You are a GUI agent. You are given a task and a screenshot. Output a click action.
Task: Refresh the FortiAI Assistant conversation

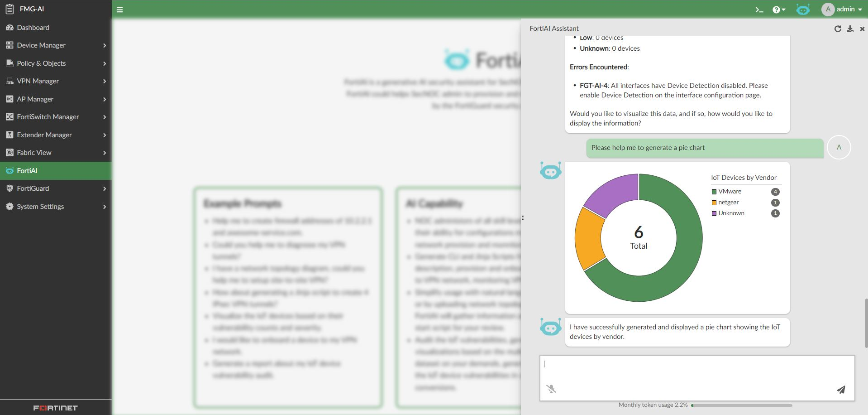click(838, 28)
